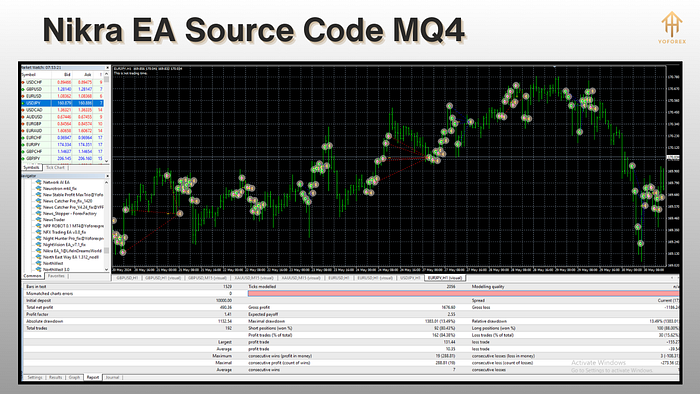Open the Favorites tab in Navigator
The width and height of the screenshot is (700, 394).
[56, 276]
